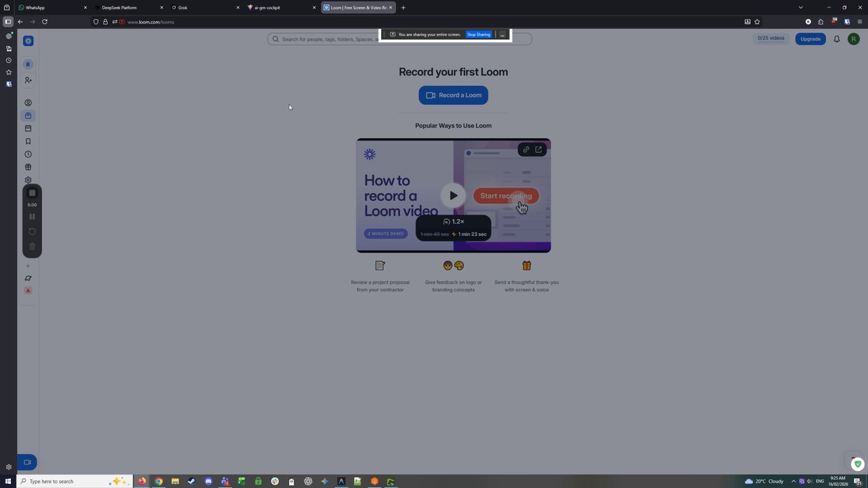Pause the recording in the recorder control
Viewport: 868px width, 488px height.
[x=32, y=217]
